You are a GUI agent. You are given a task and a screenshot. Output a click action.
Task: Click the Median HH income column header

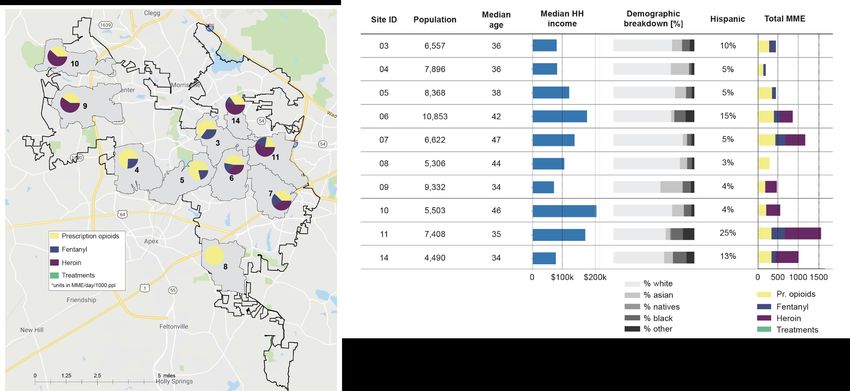(x=558, y=19)
